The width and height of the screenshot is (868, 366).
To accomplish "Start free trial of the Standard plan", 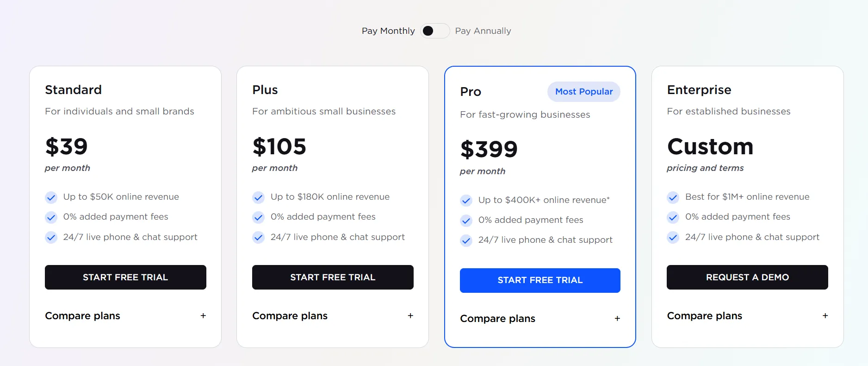I will coord(125,277).
